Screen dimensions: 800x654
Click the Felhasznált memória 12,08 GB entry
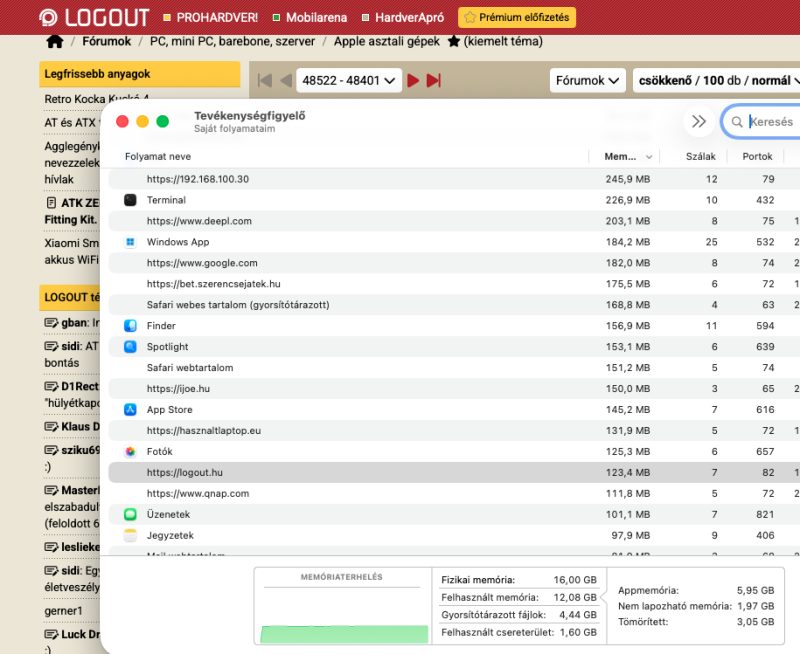(x=519, y=597)
